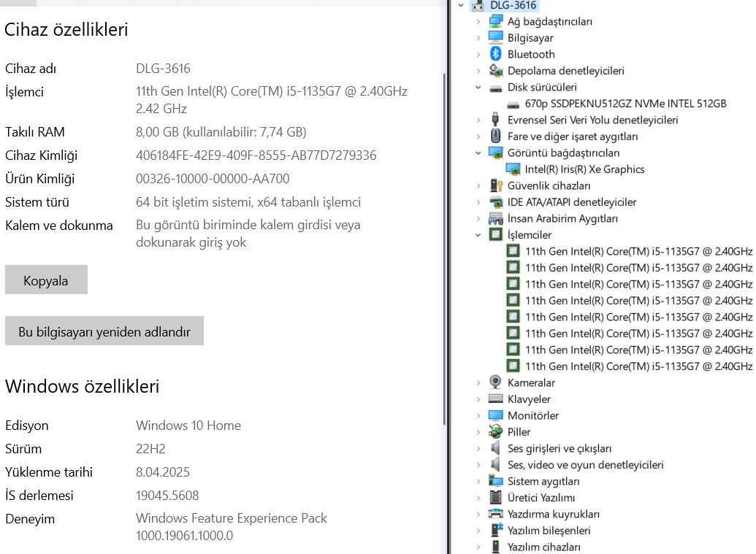Expand the Monitörler category
The width and height of the screenshot is (756, 554).
tap(478, 415)
